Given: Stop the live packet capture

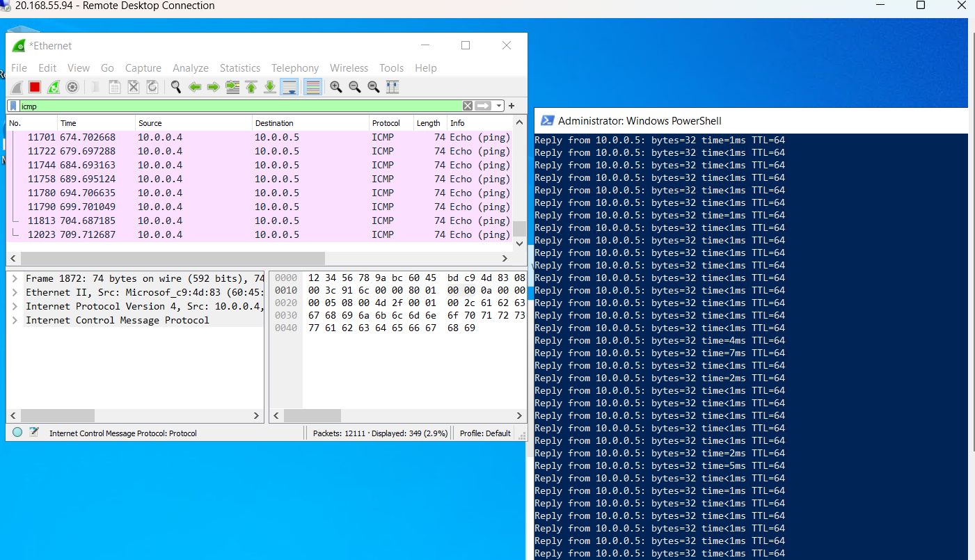Looking at the screenshot, I should point(34,87).
